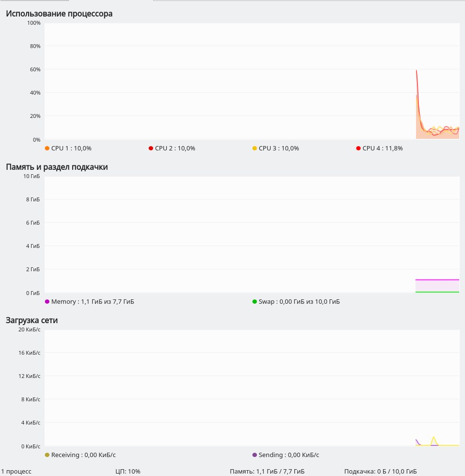Click "1 процесс" in the status bar
The height and width of the screenshot is (476, 465).
click(16, 471)
